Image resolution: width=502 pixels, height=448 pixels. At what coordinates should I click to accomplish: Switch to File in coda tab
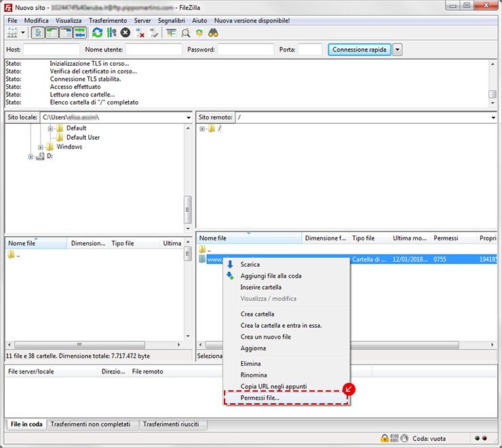pos(26,424)
